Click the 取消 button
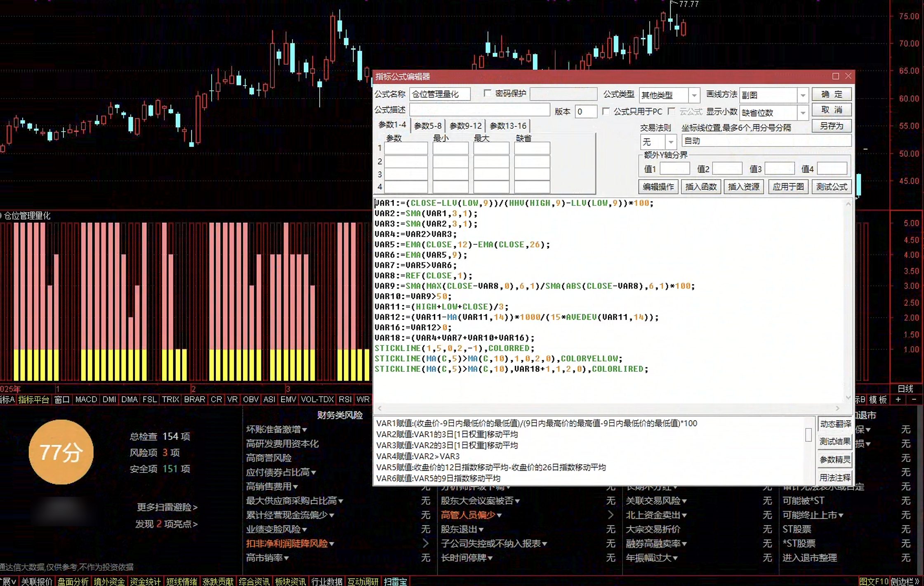Viewport: 924px width, 586px height. (832, 110)
